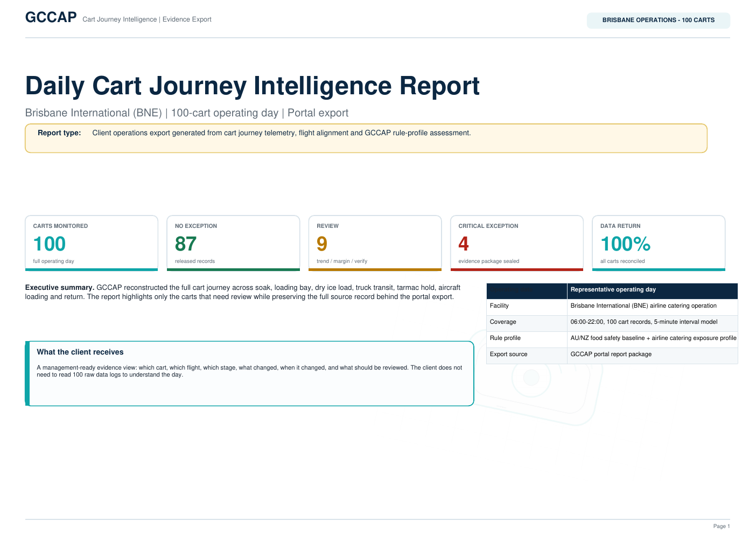Click the 'Report type:' label
756x535 pixels.
pyautogui.click(x=59, y=133)
